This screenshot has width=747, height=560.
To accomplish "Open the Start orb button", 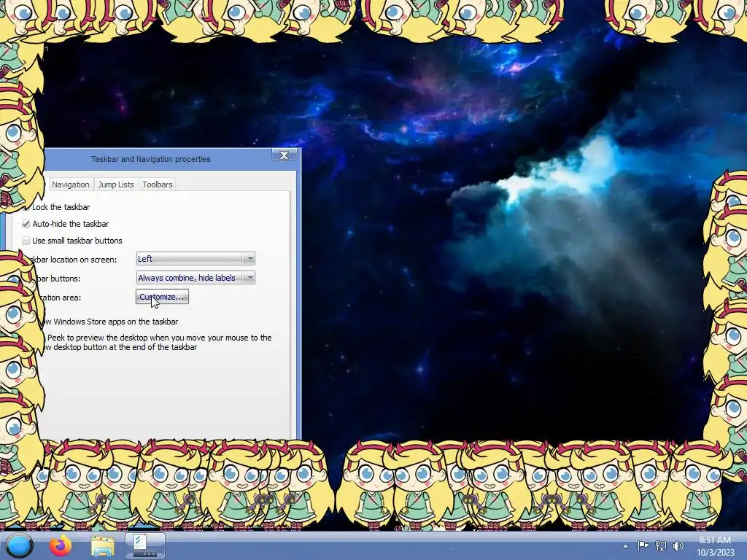I will coord(19,545).
